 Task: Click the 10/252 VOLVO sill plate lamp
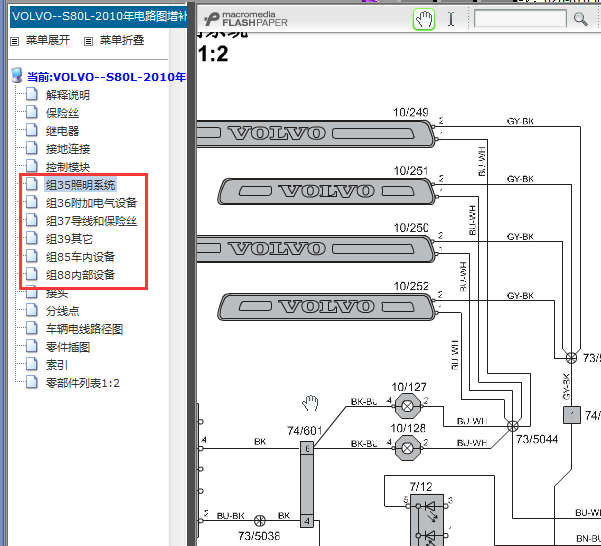tap(327, 307)
